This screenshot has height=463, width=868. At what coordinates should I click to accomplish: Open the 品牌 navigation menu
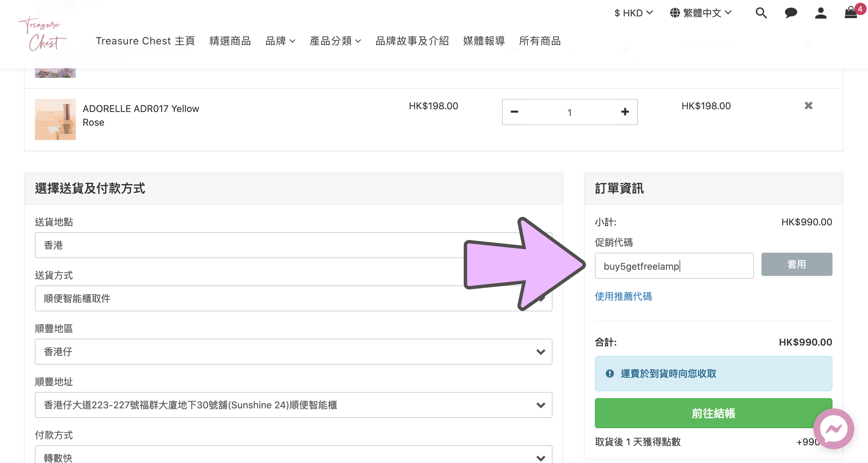coord(280,41)
